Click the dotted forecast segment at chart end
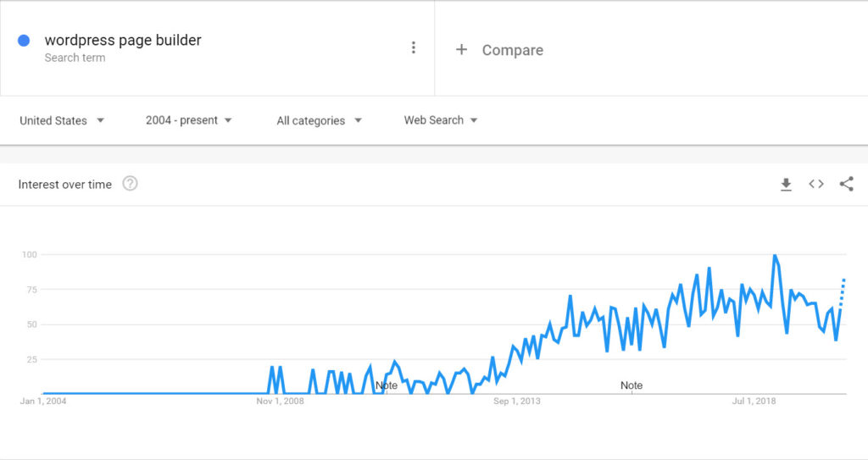 coord(842,292)
